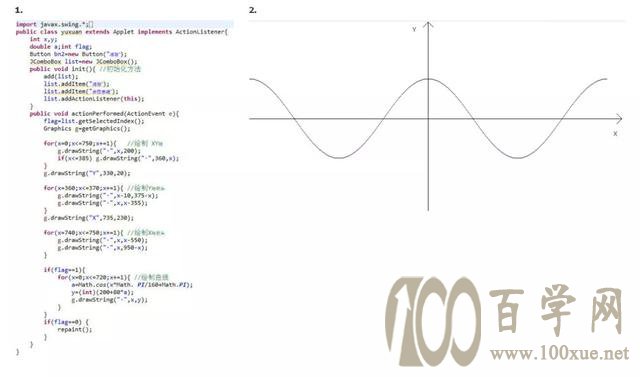640x377 pixels.
Task: Click the folded import marker box
Action: (x=91, y=24)
